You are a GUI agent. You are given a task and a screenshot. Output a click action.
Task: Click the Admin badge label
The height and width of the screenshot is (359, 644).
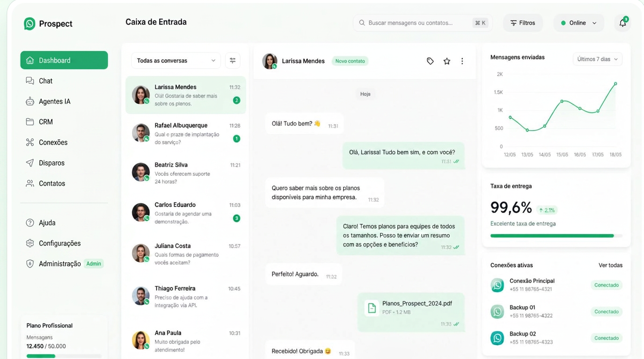pyautogui.click(x=94, y=264)
